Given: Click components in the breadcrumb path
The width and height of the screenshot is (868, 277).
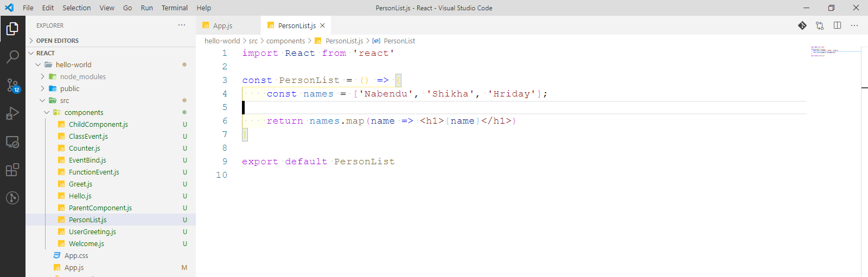Looking at the screenshot, I should [x=286, y=41].
